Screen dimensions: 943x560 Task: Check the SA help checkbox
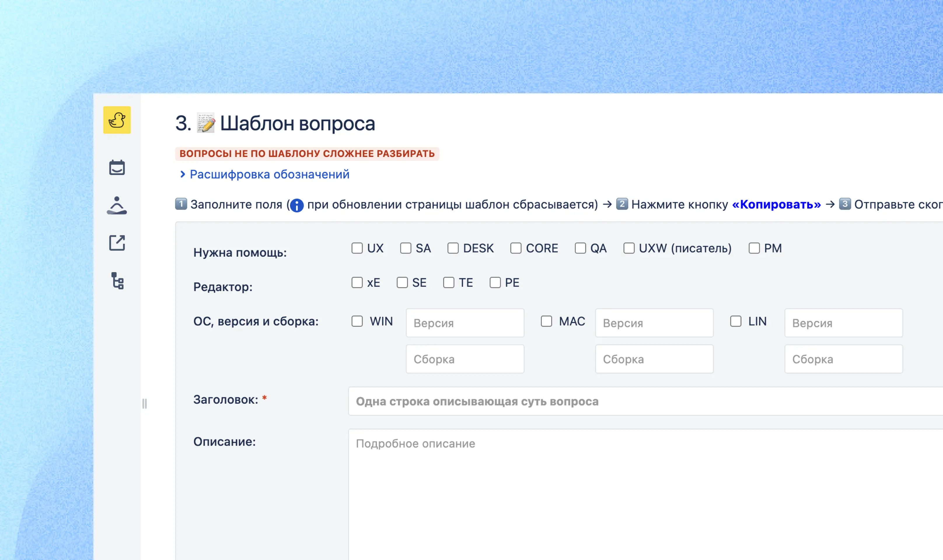tap(406, 248)
